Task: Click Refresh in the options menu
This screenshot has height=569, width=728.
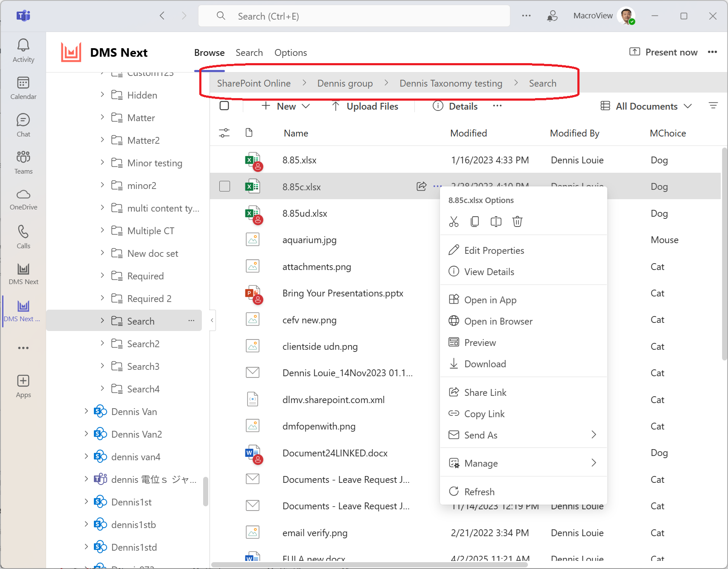Action: 523,492
